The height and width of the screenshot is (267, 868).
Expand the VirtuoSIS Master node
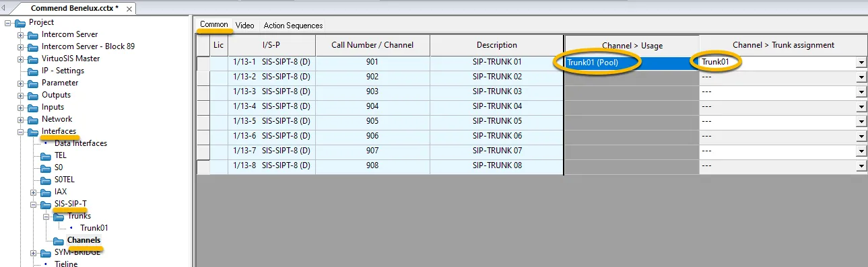pos(20,59)
